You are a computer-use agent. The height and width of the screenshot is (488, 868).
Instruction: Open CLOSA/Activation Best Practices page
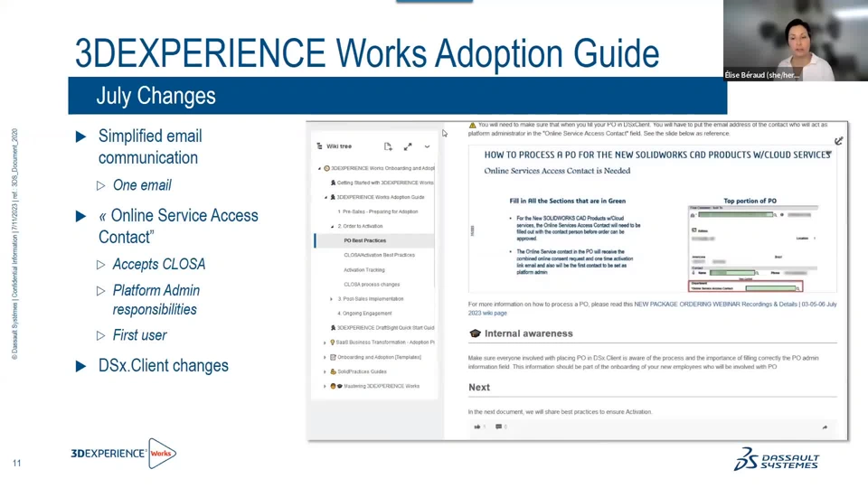(x=379, y=255)
